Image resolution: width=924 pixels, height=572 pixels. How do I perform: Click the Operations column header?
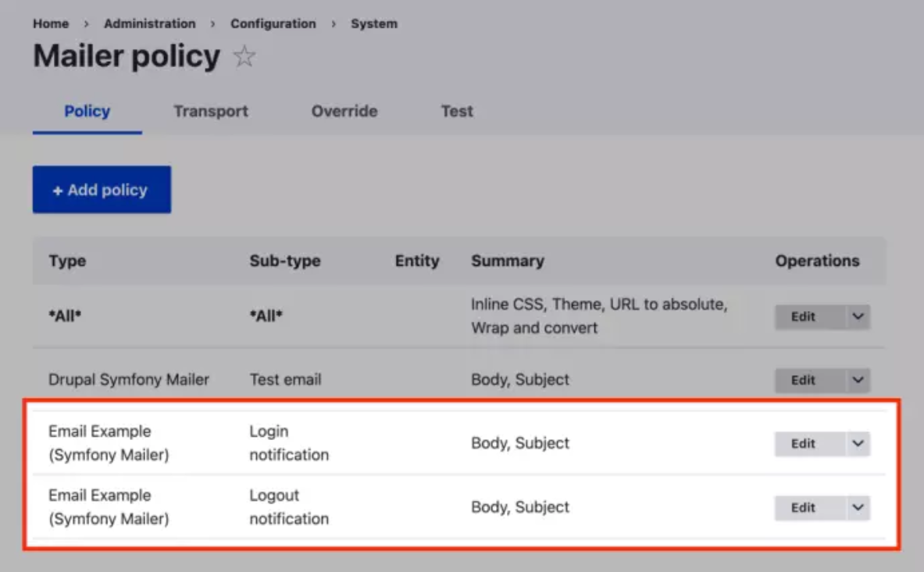[x=817, y=261]
